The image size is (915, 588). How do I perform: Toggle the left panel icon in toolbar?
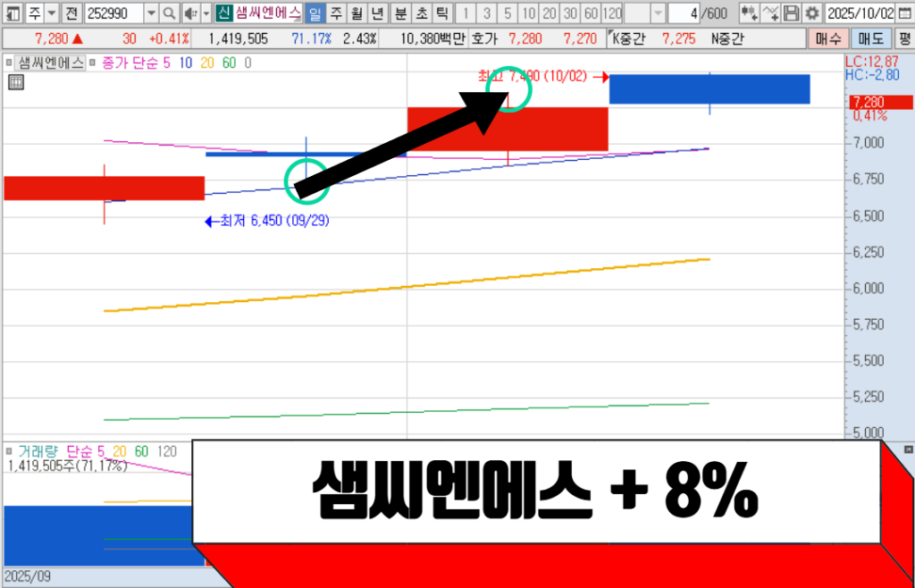(x=12, y=13)
